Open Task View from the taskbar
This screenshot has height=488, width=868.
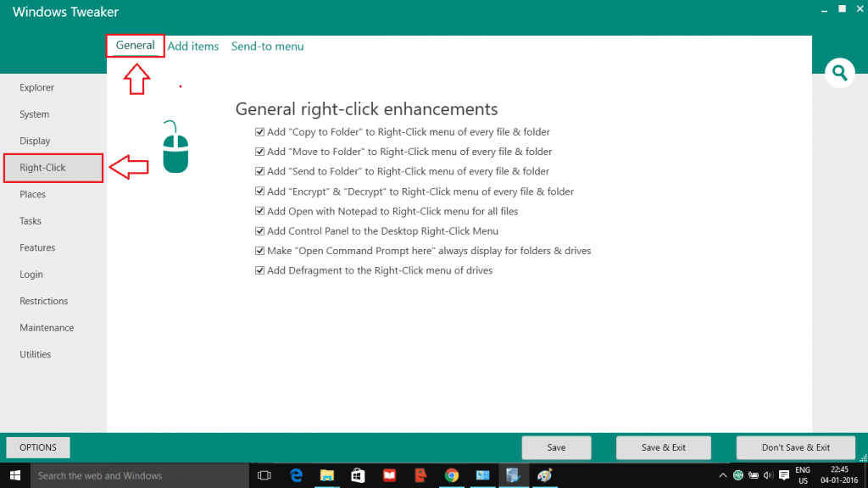[x=264, y=476]
